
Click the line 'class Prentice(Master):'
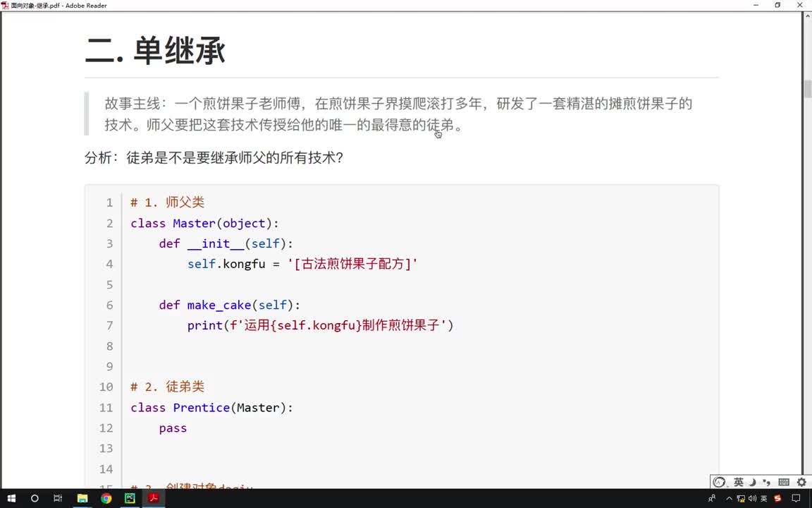211,407
